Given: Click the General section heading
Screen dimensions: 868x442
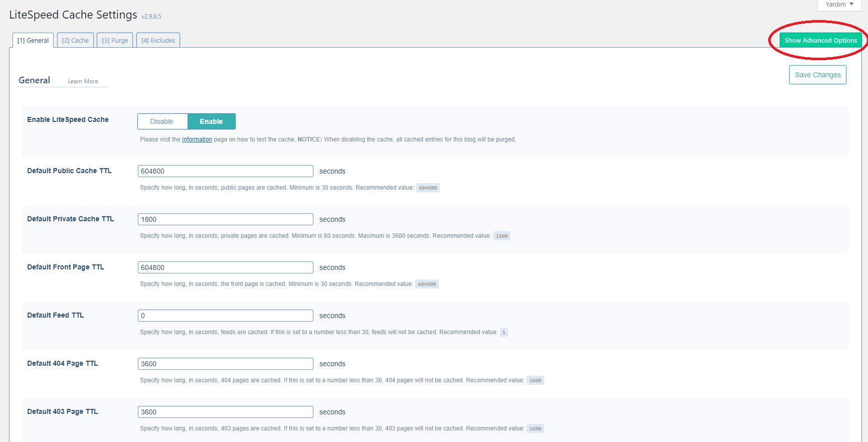Looking at the screenshot, I should (34, 80).
